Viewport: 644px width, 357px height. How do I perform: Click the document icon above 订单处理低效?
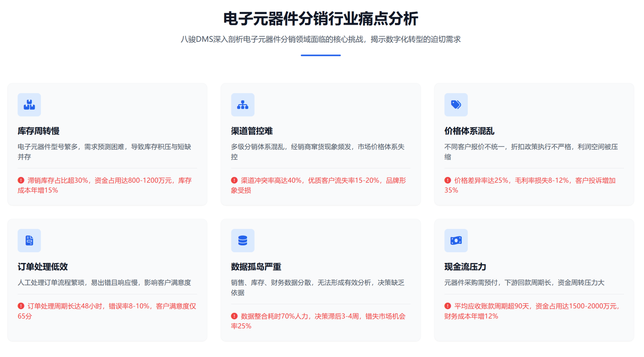[29, 240]
